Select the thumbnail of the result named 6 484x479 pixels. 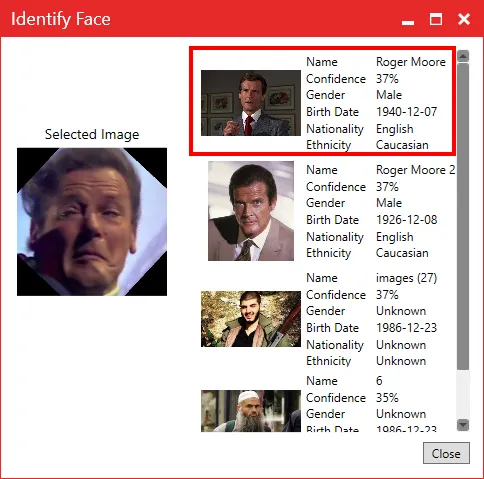pyautogui.click(x=251, y=411)
